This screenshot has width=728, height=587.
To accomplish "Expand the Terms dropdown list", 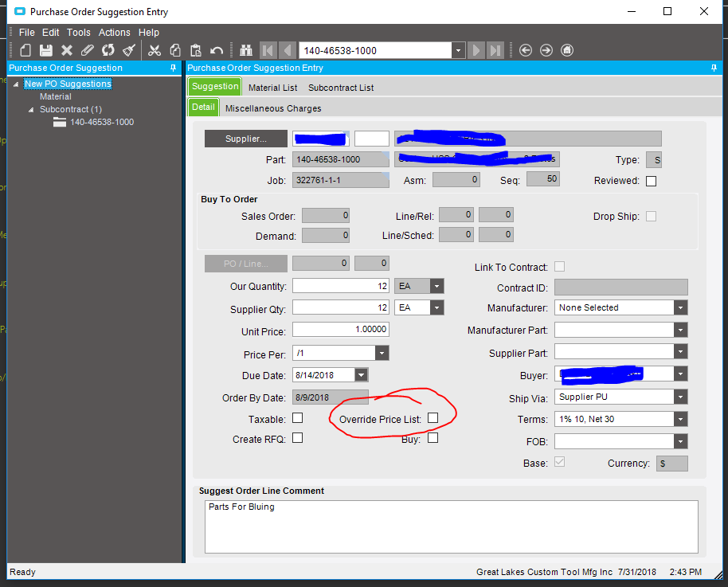I will coord(679,419).
